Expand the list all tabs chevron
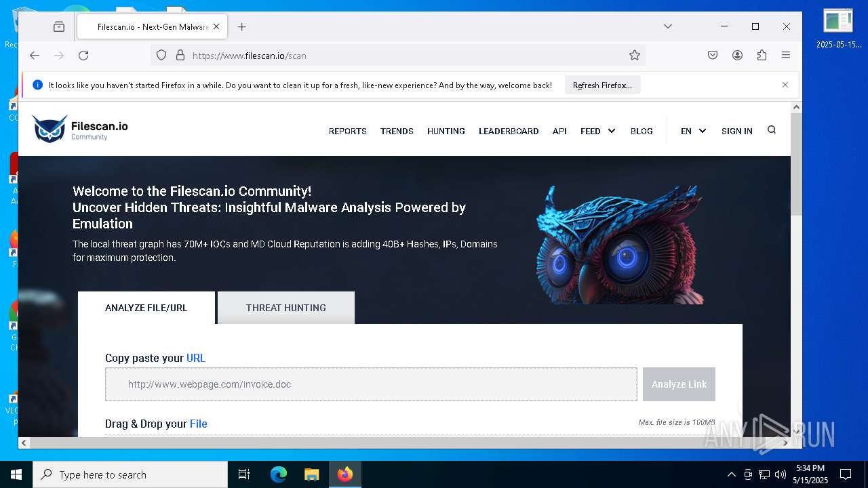Image resolution: width=868 pixels, height=488 pixels. pyautogui.click(x=668, y=26)
